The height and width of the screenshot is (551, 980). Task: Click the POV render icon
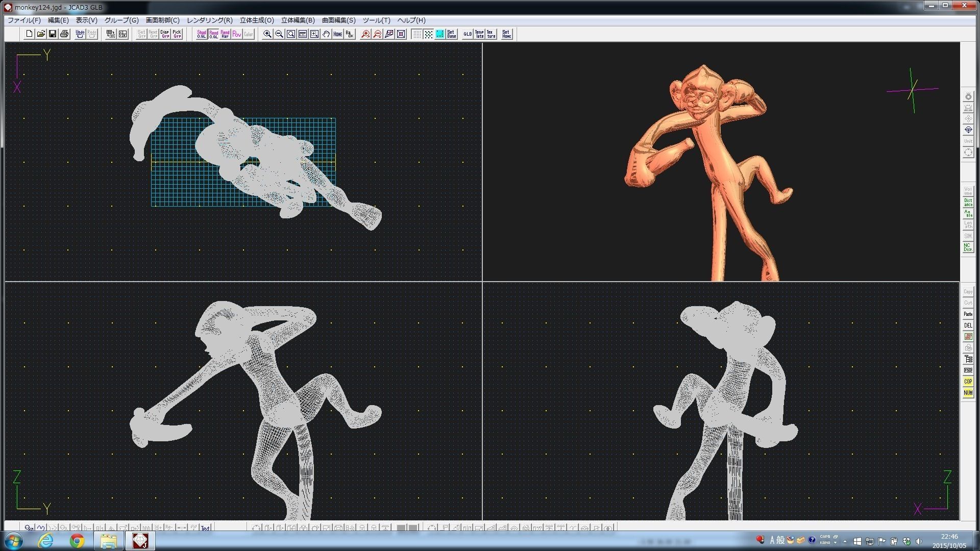click(x=237, y=34)
